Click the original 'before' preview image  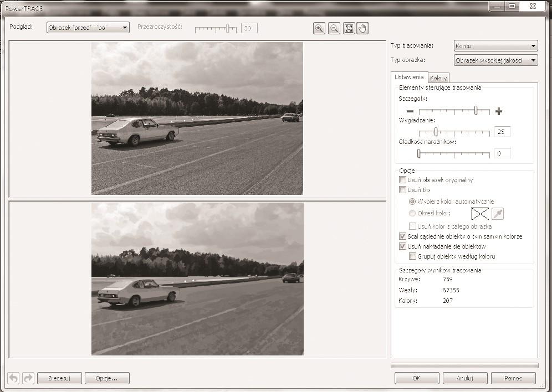[197, 118]
